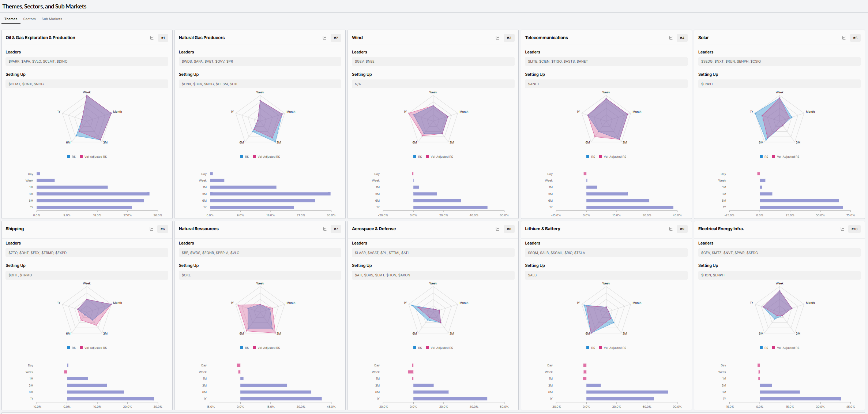
Task: Click chart icon on Natural Gas Producers card
Action: click(324, 38)
